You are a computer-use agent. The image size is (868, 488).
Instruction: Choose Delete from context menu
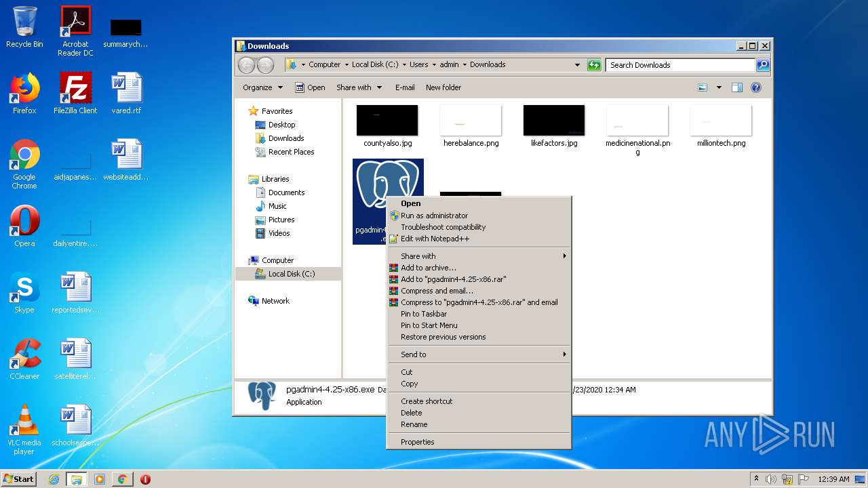[x=479, y=413]
